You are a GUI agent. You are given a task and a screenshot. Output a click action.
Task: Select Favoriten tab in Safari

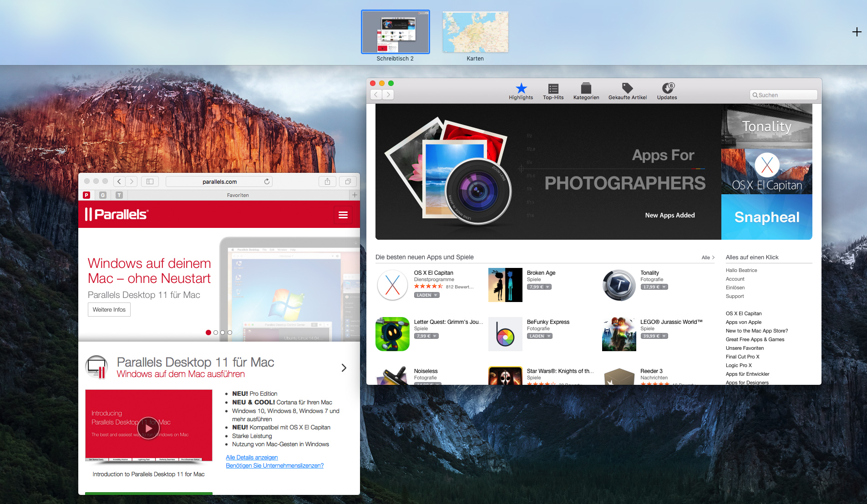click(238, 195)
